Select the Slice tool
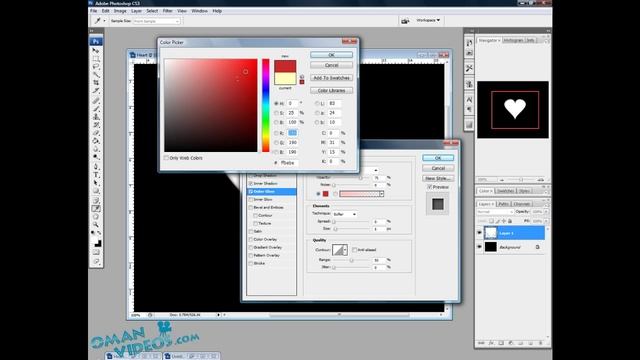This screenshot has height=360, width=640. coord(96,91)
